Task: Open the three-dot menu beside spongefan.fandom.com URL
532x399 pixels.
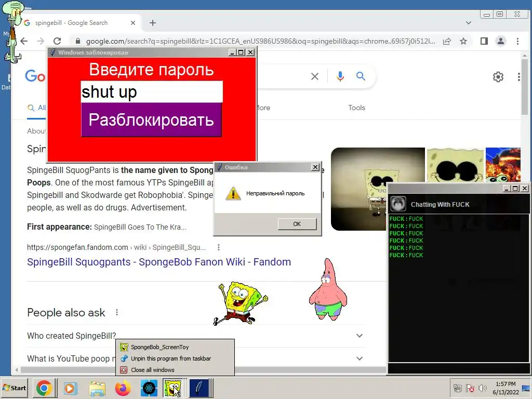Action: click(x=219, y=247)
